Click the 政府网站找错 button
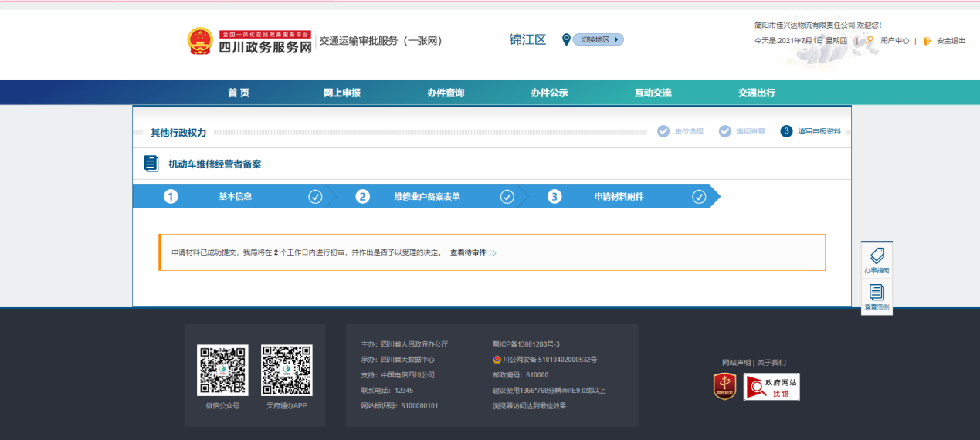Image resolution: width=980 pixels, height=440 pixels. point(771,387)
